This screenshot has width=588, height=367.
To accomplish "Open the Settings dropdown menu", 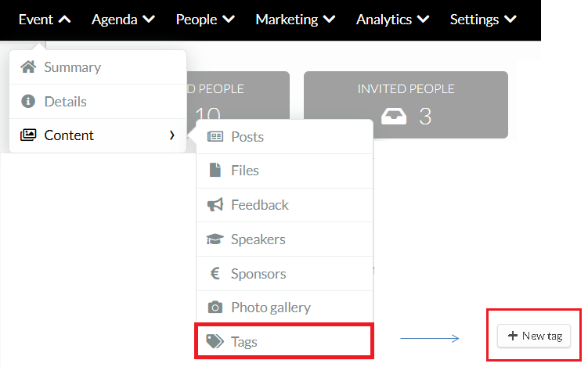I will 483,19.
